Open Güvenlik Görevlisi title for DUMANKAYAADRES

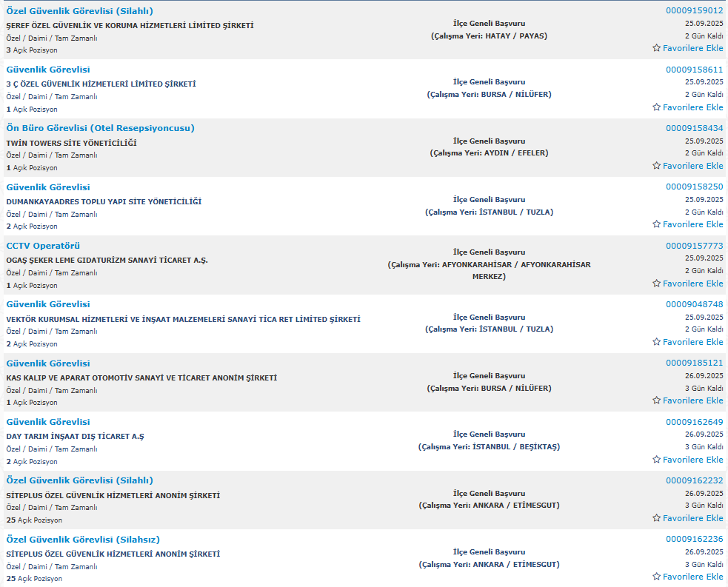click(x=48, y=187)
